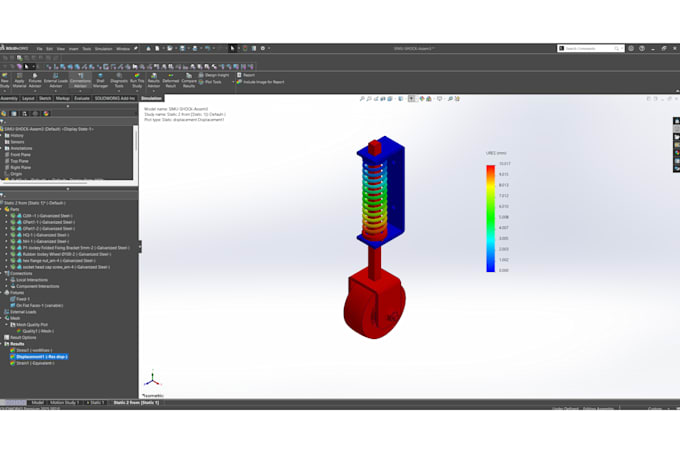
Task: Click Compare Results
Action: point(189,81)
